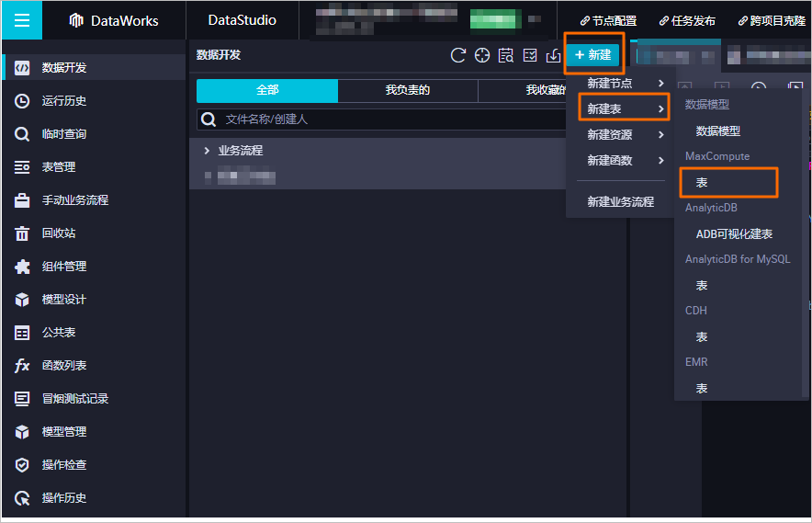Open 数据开发 in the sidebar
Viewport: 812px width, 523px height.
click(x=94, y=67)
